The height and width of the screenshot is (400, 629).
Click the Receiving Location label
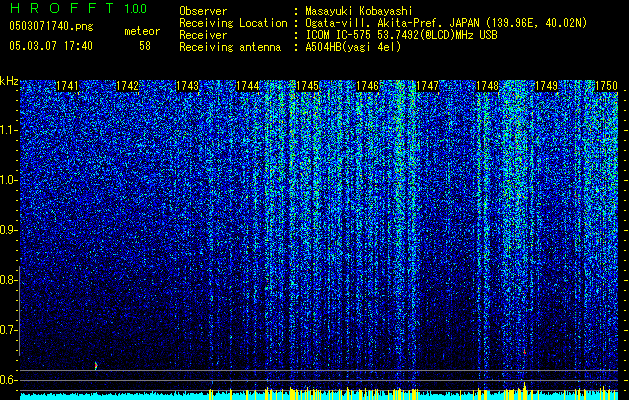click(233, 23)
